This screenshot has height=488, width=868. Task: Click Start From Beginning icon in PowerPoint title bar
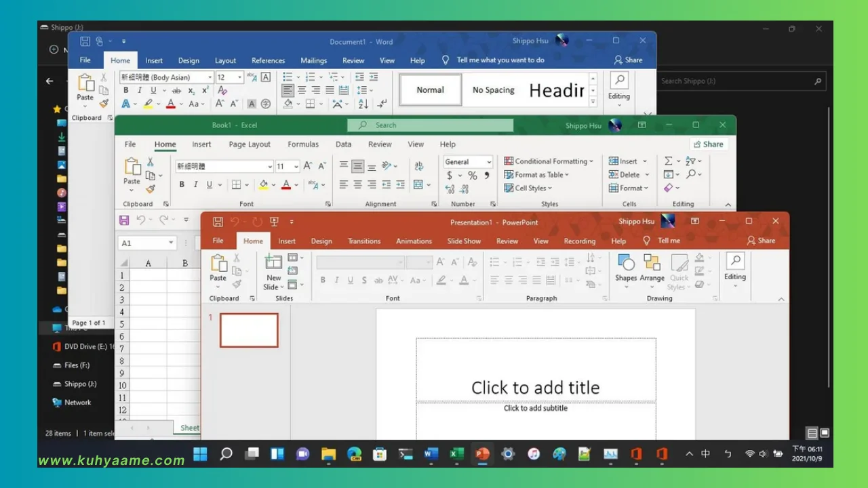coord(274,222)
